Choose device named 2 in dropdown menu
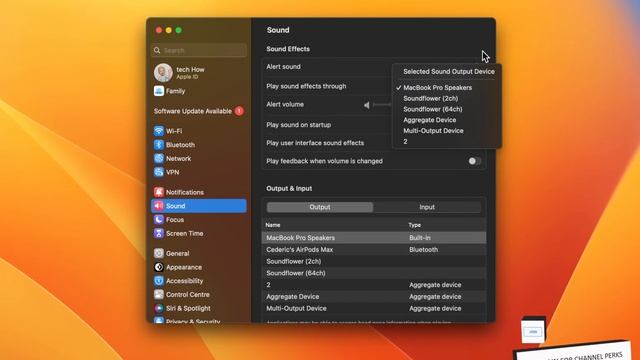Screen dimensions: 640x360 point(405,142)
